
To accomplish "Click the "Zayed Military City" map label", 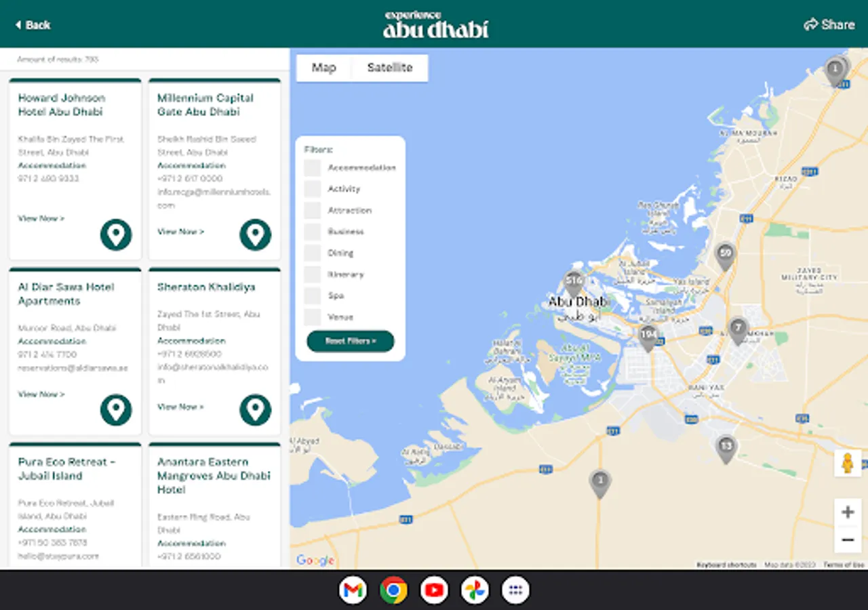I will [x=810, y=273].
